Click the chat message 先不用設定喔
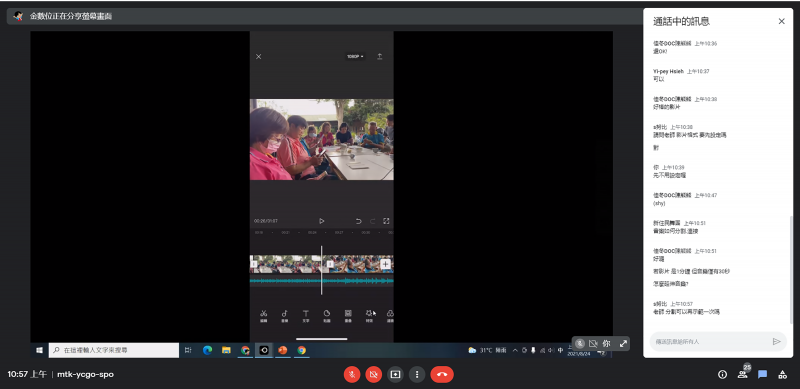The image size is (800, 389). 669,175
